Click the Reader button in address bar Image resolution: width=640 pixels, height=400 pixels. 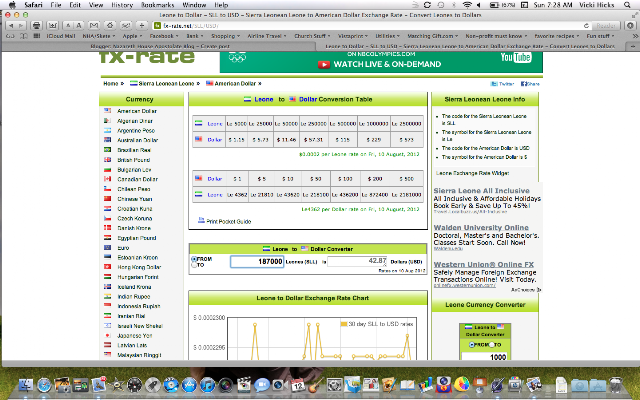(606, 25)
